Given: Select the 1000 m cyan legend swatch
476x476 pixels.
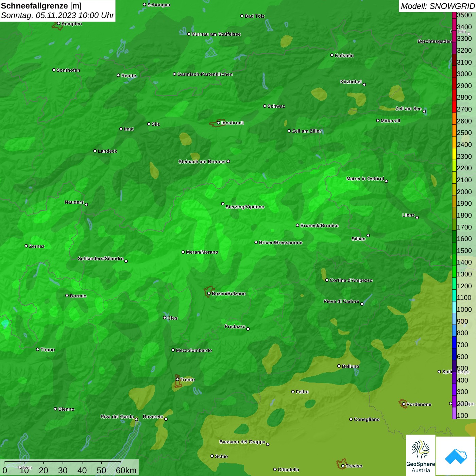Looking at the screenshot, I should pos(454,307).
